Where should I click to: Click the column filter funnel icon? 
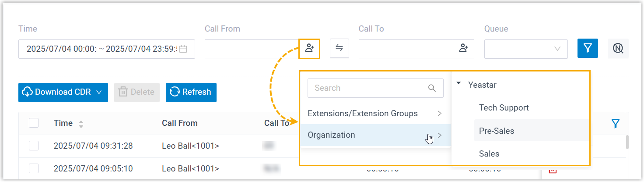pyautogui.click(x=616, y=124)
